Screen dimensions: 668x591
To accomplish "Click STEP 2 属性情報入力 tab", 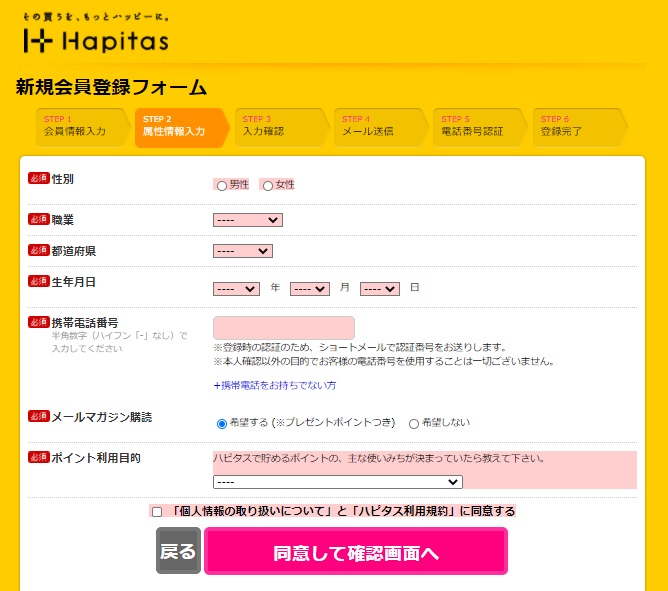I will coord(182,127).
